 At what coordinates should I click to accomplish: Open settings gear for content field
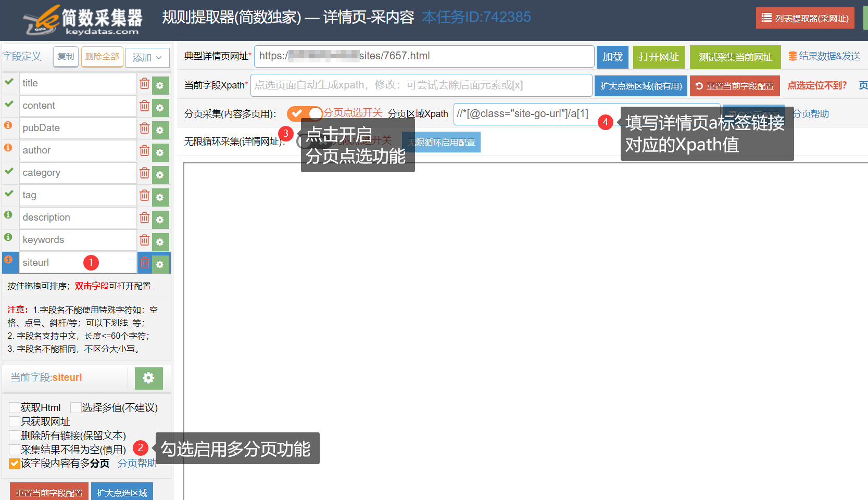point(160,108)
